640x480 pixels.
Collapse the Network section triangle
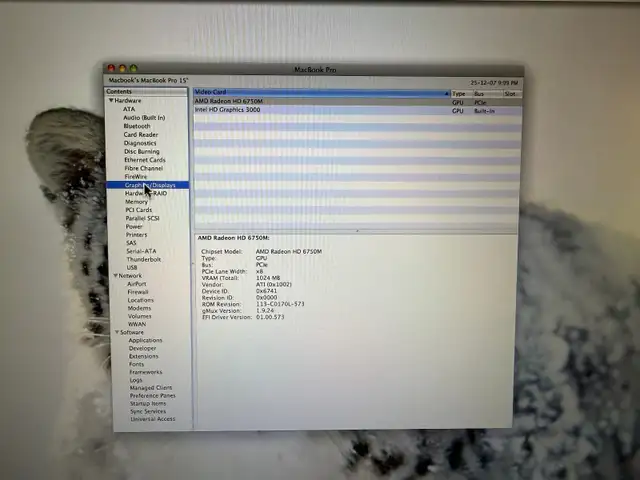[116, 276]
